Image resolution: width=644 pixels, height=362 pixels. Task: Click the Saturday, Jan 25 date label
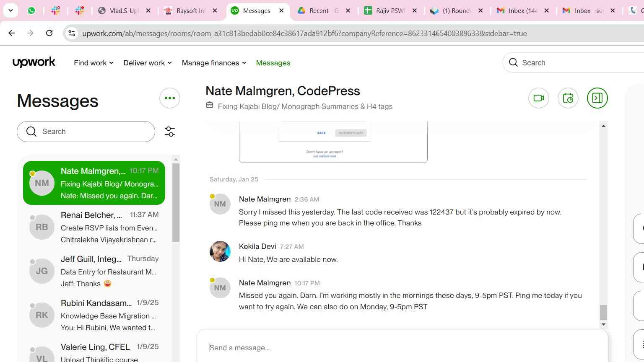pyautogui.click(x=234, y=179)
